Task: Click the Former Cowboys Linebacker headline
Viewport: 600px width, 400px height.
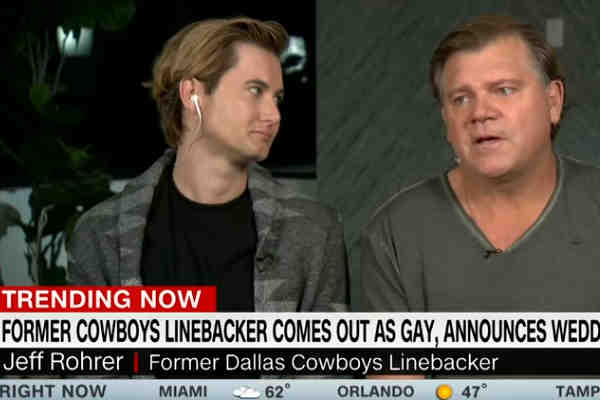Action: coord(300,331)
